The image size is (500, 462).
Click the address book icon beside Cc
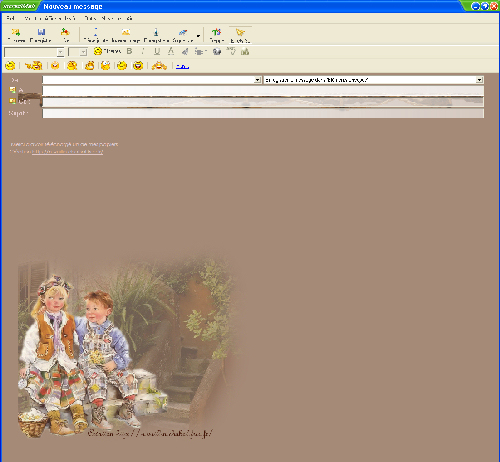pos(13,101)
